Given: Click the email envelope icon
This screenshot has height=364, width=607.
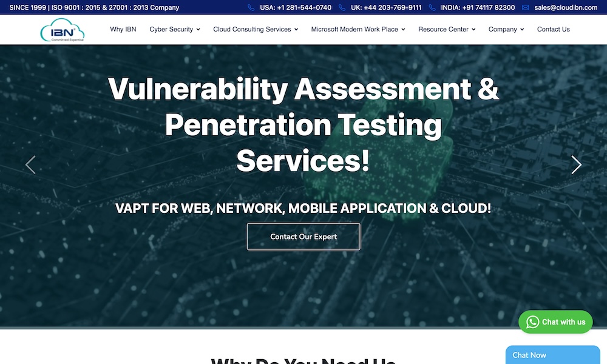Looking at the screenshot, I should (x=526, y=8).
